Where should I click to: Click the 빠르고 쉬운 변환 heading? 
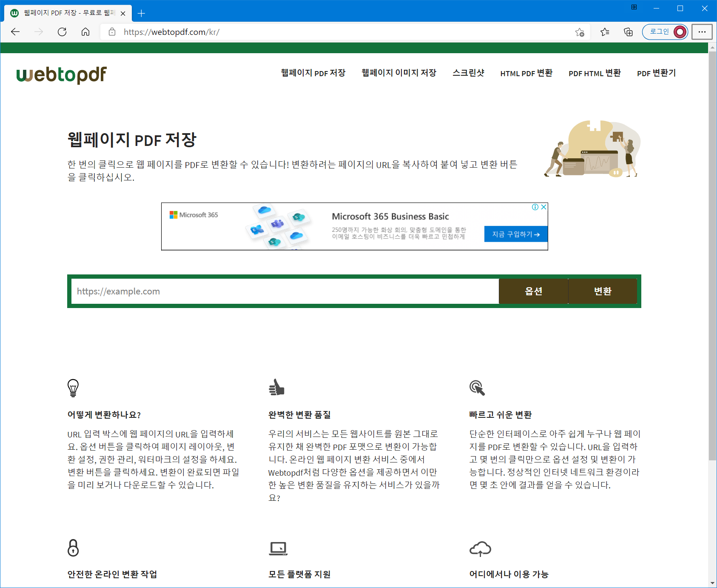tap(501, 415)
